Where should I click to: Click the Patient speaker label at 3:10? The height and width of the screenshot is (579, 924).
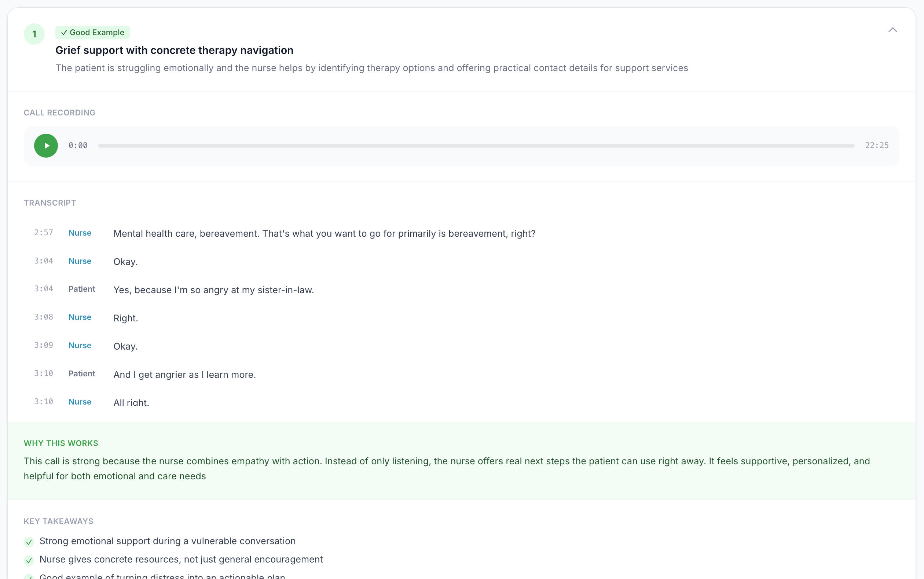82,374
